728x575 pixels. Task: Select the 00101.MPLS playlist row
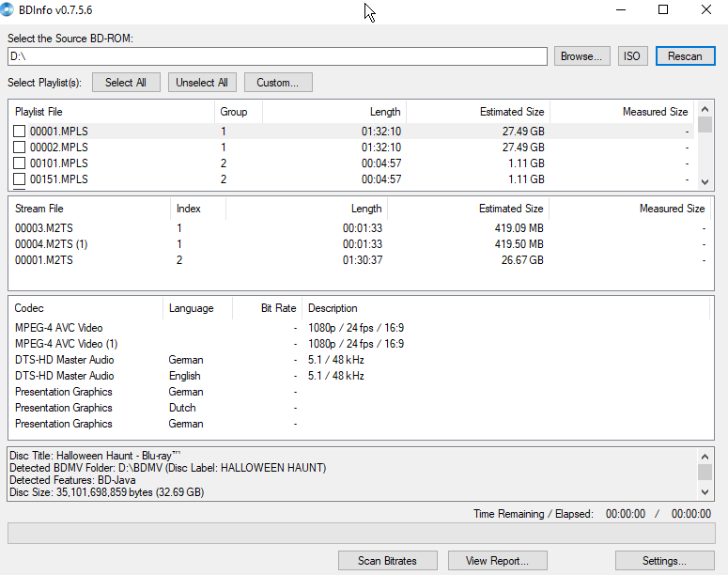(353, 163)
